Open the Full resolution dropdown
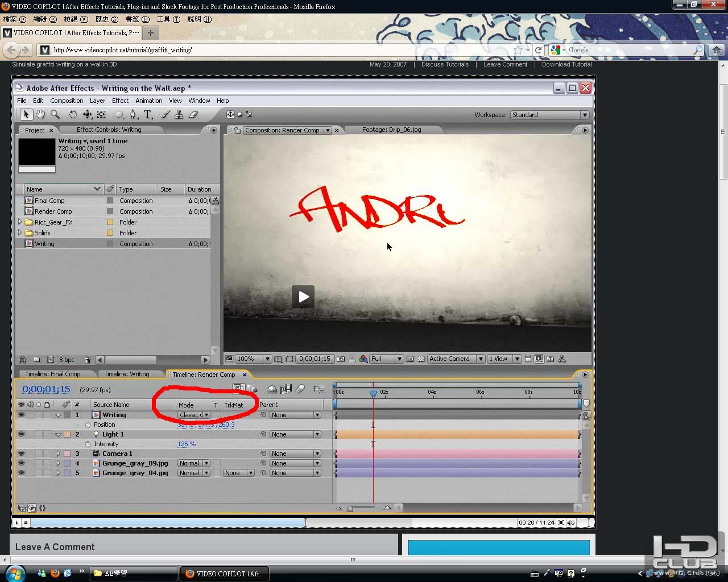Screen dimensions: 728x582 click(x=386, y=359)
